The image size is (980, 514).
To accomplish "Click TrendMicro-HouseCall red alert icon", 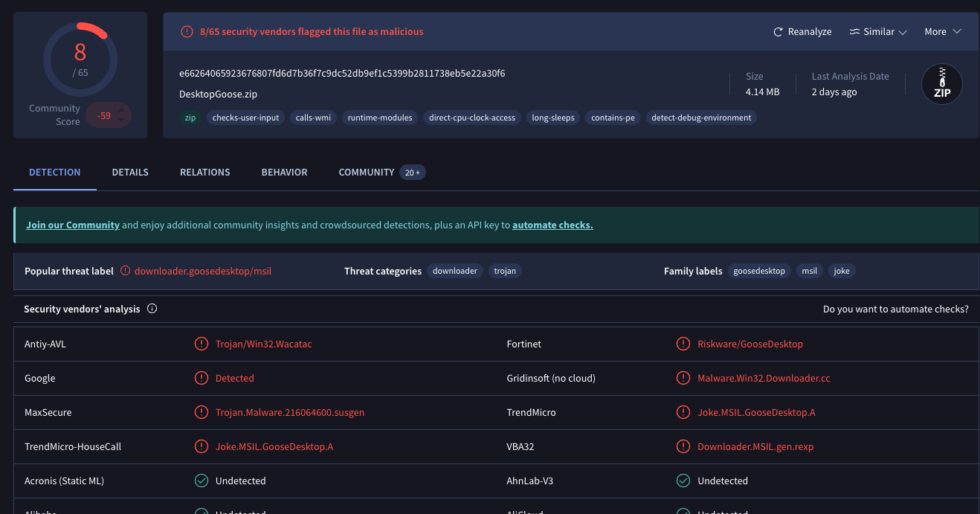I will tap(201, 446).
